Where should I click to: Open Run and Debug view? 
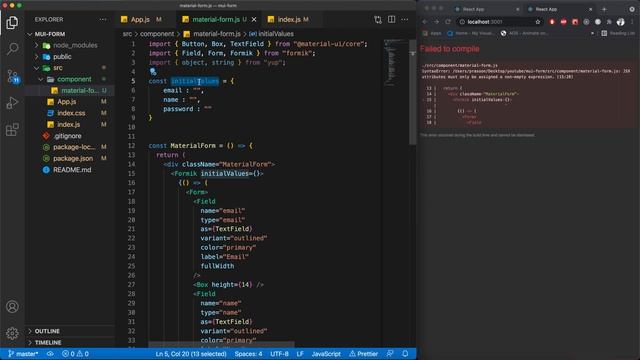(12, 103)
